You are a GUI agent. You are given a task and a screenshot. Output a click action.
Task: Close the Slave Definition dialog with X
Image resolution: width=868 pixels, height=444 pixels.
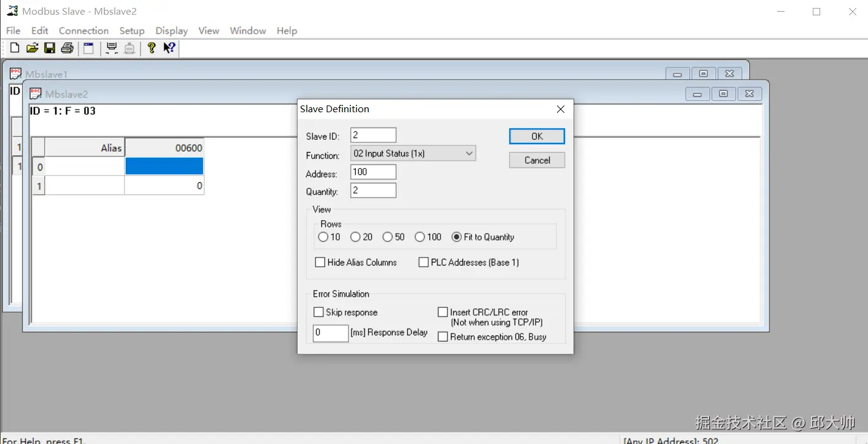[x=560, y=109]
